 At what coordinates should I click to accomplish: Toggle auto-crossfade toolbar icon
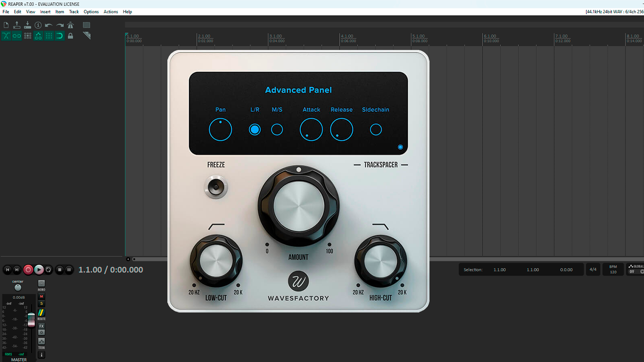point(6,36)
